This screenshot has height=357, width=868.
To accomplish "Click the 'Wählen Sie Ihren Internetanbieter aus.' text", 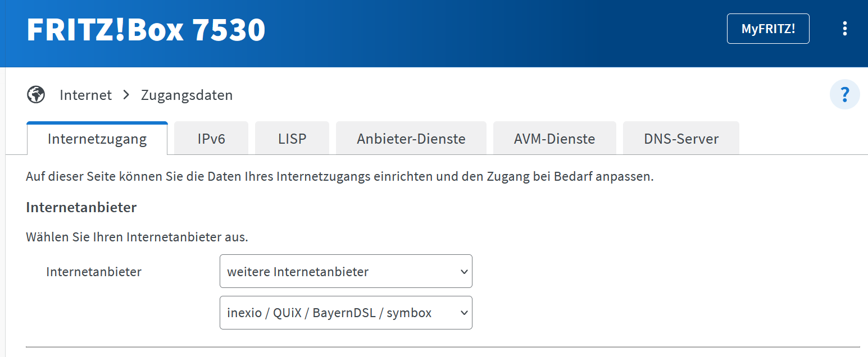I will coord(137,237).
